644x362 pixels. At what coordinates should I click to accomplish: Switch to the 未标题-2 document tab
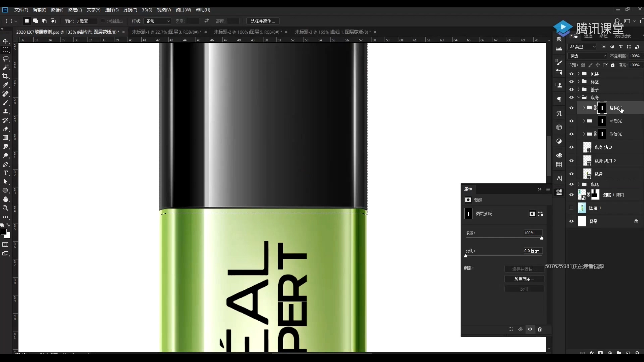[x=248, y=32]
